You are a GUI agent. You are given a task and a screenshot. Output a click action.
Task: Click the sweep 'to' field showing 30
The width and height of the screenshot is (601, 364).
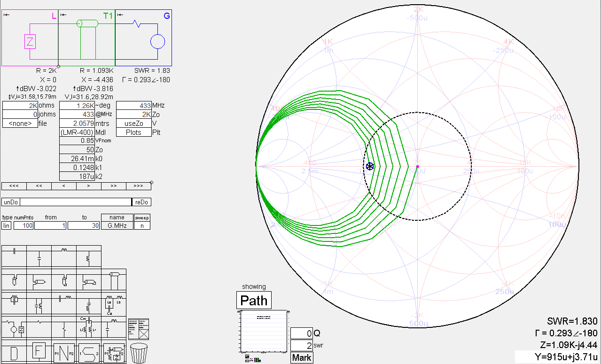(x=84, y=225)
